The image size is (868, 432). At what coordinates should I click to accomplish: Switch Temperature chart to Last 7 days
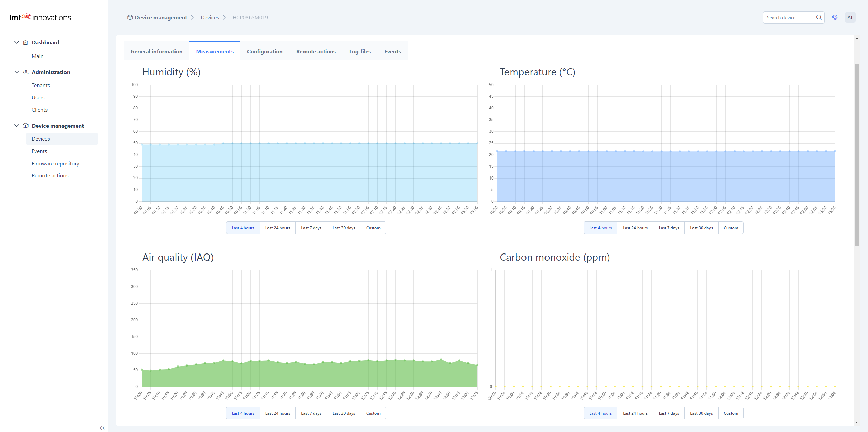pos(668,228)
